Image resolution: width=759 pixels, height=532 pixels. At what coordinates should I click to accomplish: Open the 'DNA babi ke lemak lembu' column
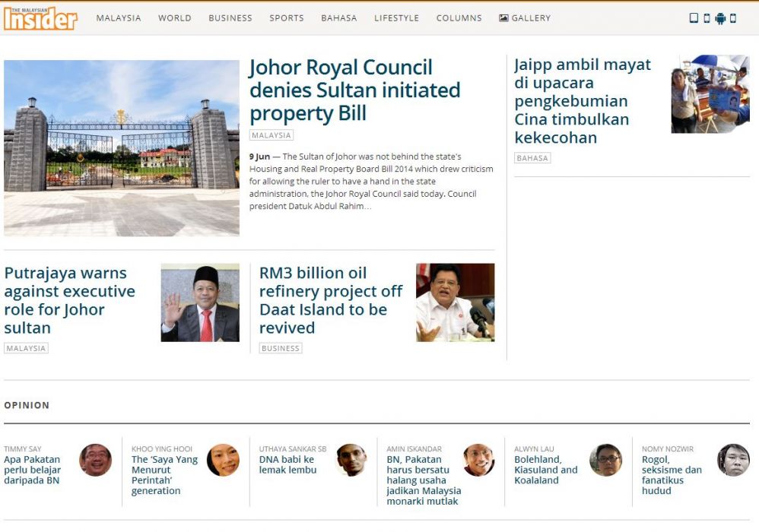pos(287,464)
